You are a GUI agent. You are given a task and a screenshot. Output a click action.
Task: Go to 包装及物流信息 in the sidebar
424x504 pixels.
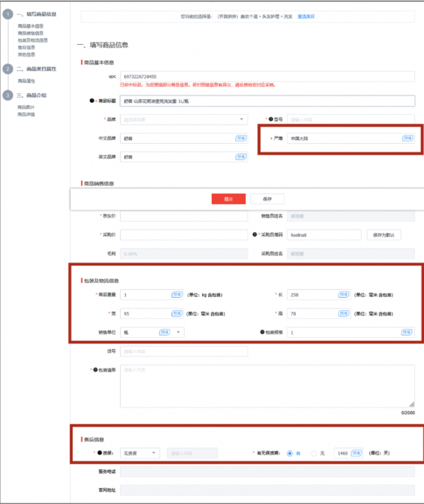[x=33, y=40]
